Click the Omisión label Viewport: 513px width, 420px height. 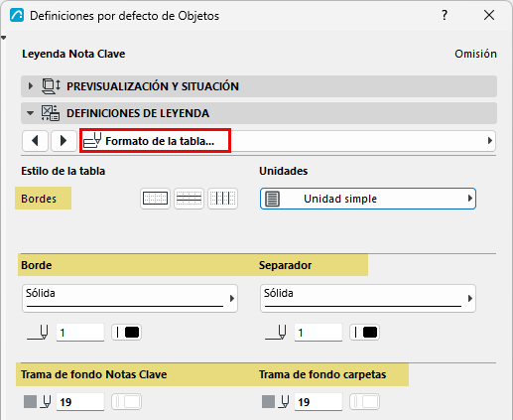475,54
